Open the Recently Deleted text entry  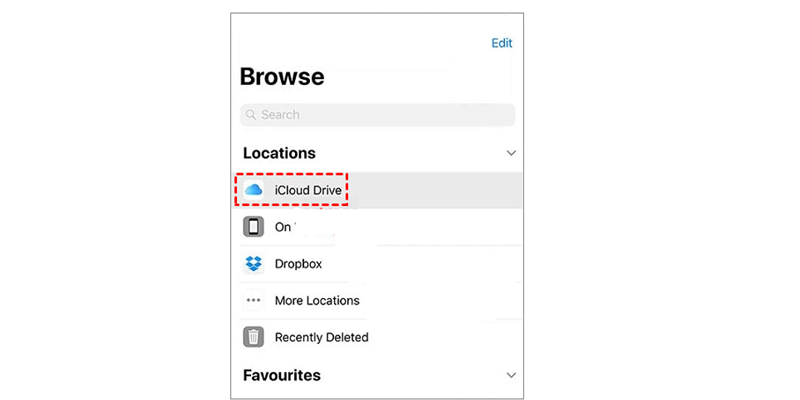(322, 337)
